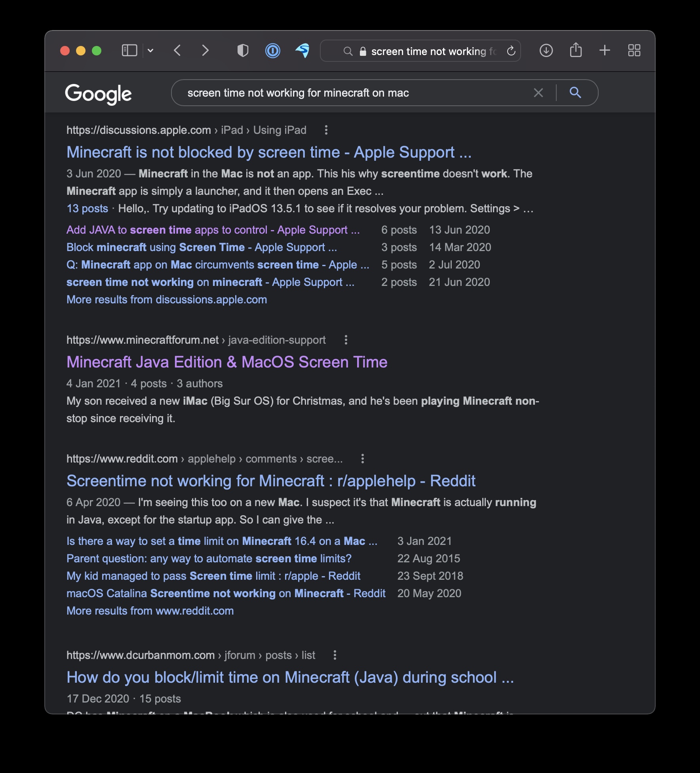Show the tab overview grid
This screenshot has height=773, width=700.
(x=634, y=50)
